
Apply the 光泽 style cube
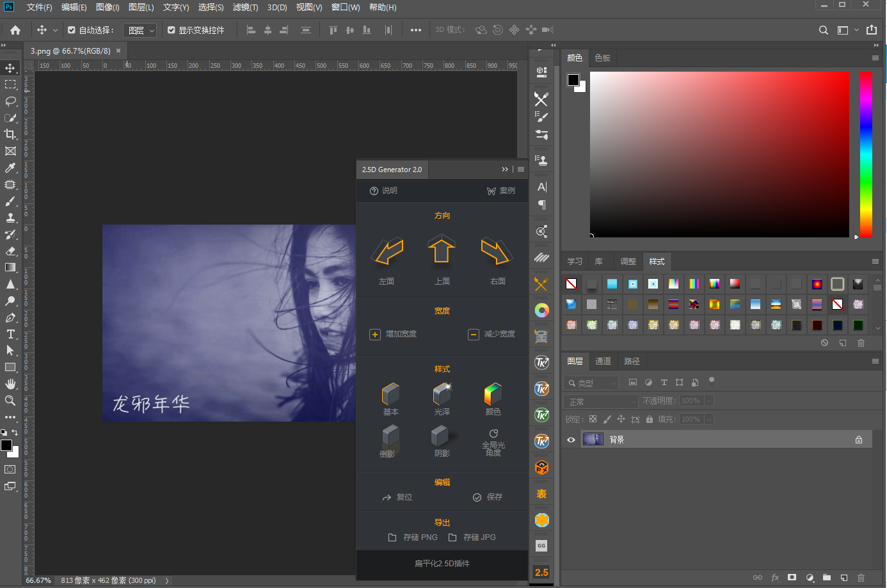(x=442, y=394)
